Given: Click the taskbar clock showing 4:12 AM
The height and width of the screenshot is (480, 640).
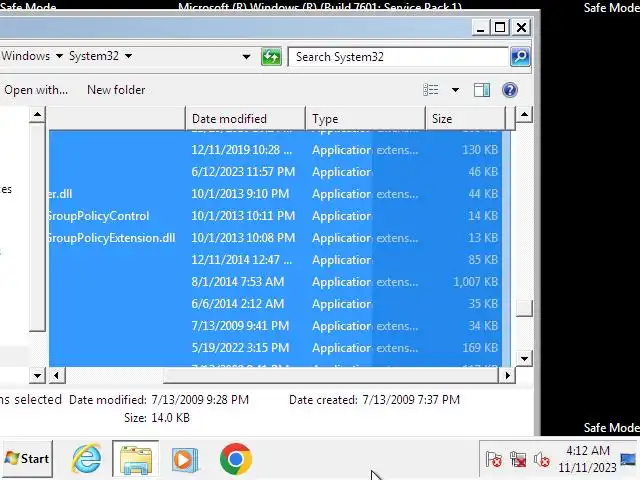Looking at the screenshot, I should (587, 459).
